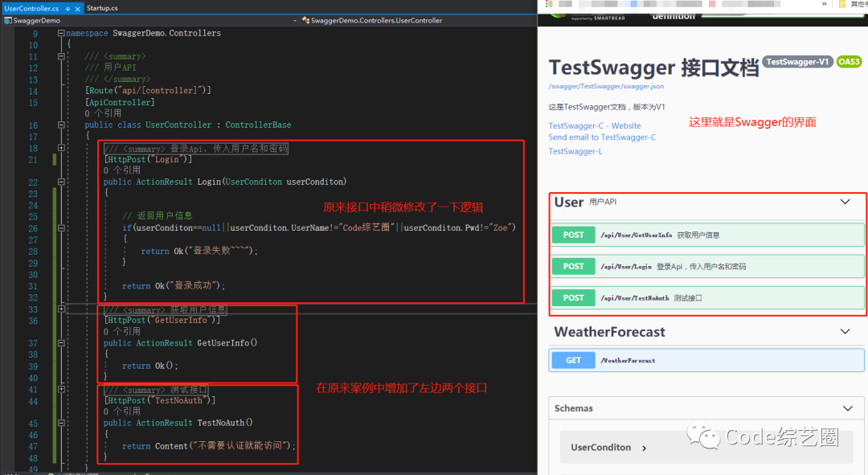The image size is (868, 475).
Task: Switch to the Startup.cs tab
Action: [102, 8]
